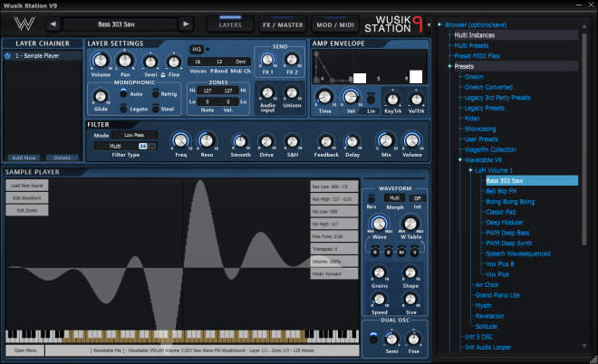Click the Load New Sound button
This screenshot has height=364, width=598.
click(26, 186)
